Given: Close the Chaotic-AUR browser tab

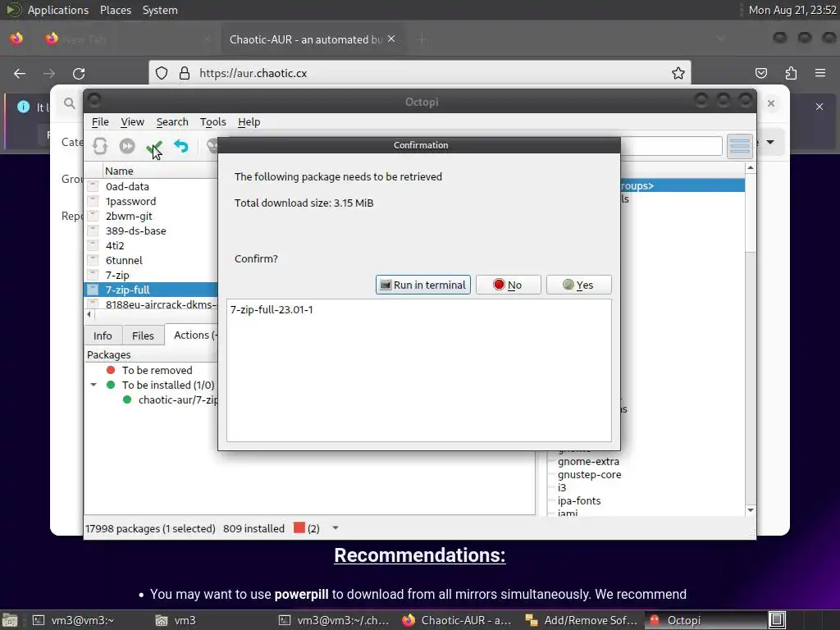Looking at the screenshot, I should tap(391, 39).
